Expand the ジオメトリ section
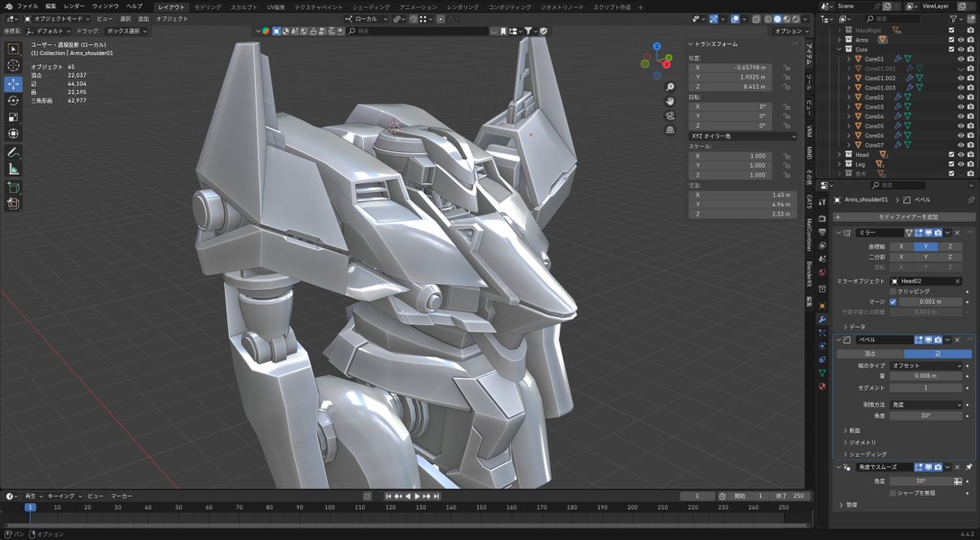Image resolution: width=980 pixels, height=540 pixels. pos(859,443)
